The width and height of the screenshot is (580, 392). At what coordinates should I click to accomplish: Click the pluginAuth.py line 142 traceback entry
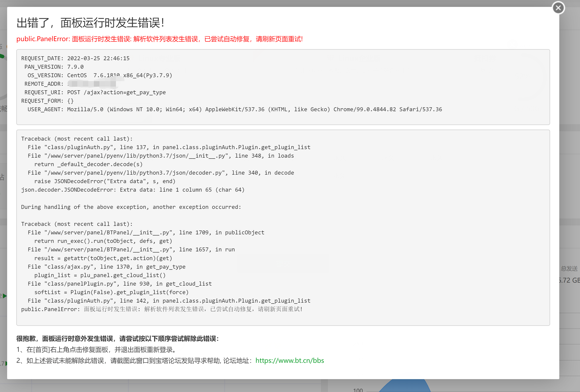(169, 301)
